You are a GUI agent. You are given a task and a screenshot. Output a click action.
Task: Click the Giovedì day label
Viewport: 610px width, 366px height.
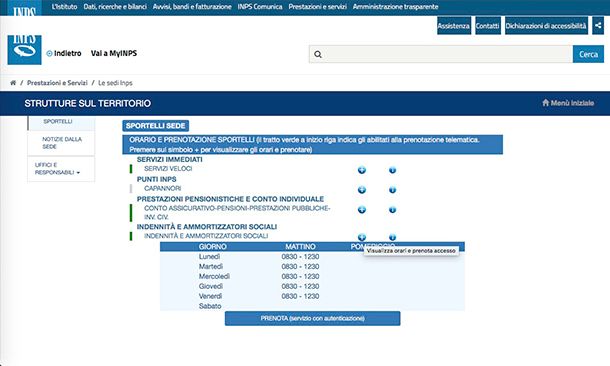(x=211, y=286)
